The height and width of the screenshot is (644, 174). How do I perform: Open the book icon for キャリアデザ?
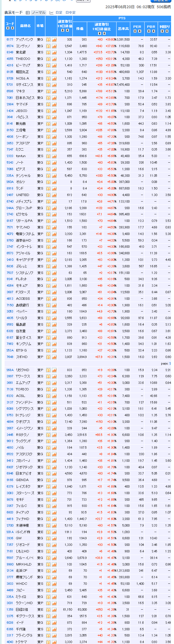click(48, 260)
